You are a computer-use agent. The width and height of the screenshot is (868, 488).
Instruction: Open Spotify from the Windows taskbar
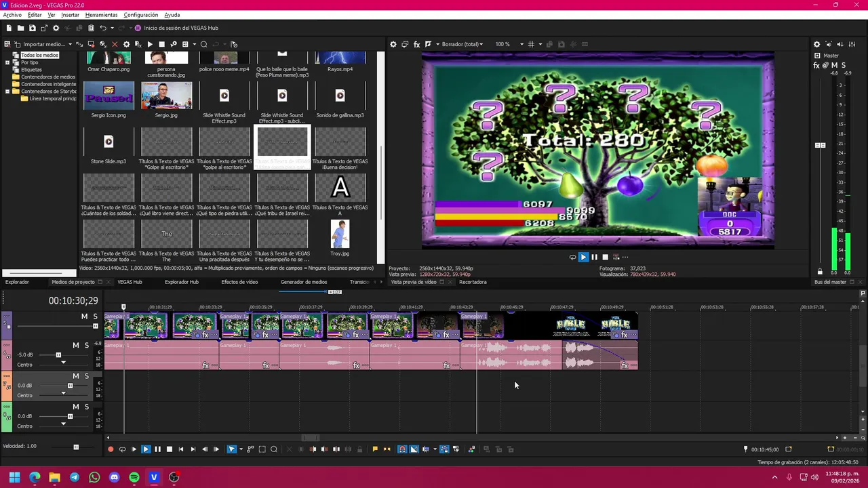pyautogui.click(x=134, y=477)
